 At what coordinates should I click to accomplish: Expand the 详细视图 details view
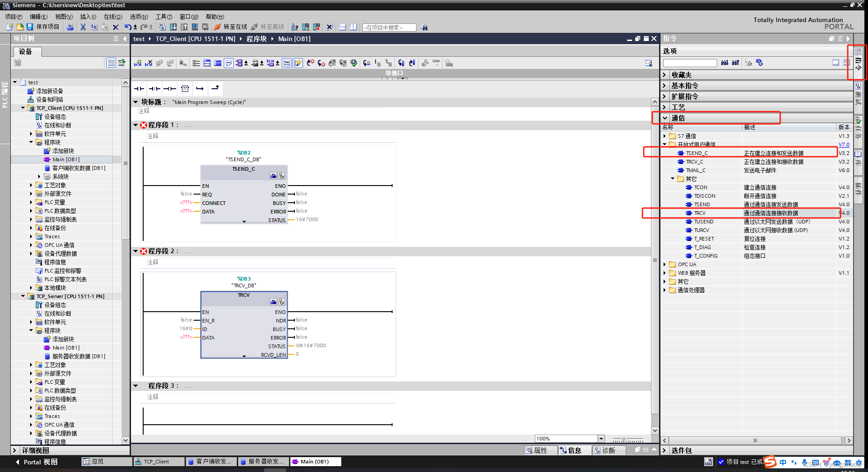pyautogui.click(x=14, y=450)
